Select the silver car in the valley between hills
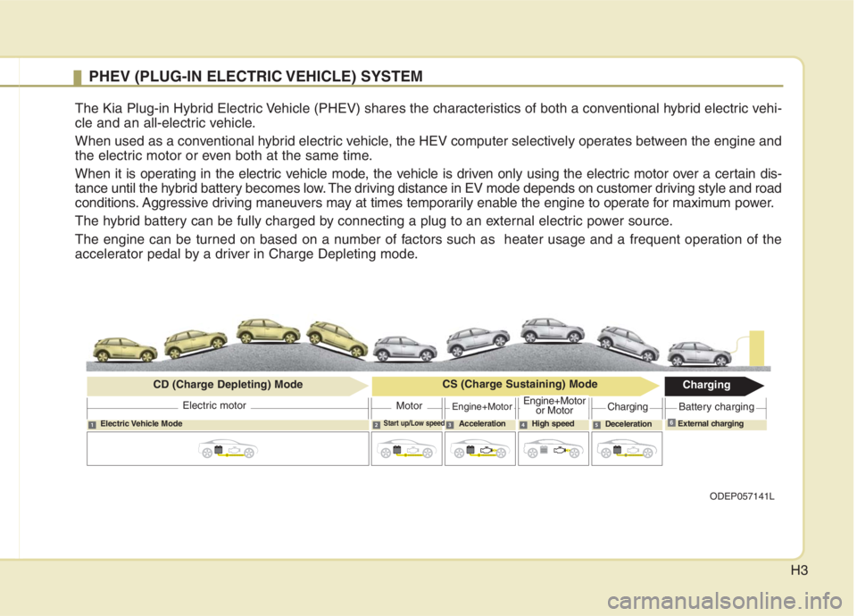The width and height of the screenshot is (857, 616). point(404,349)
